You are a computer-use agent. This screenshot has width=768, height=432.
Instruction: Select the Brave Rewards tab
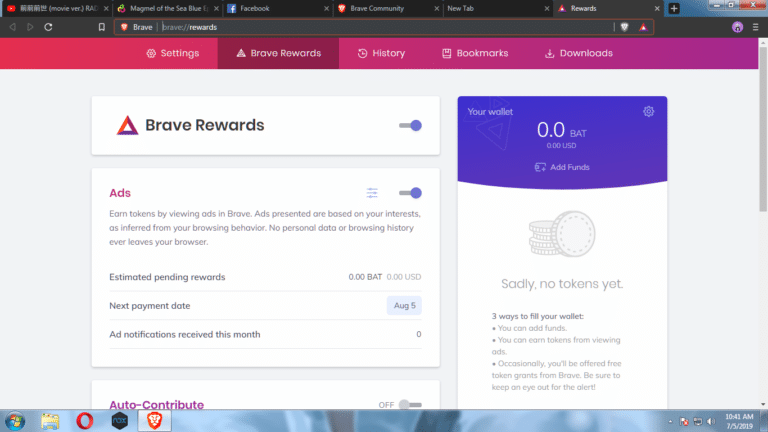point(278,53)
